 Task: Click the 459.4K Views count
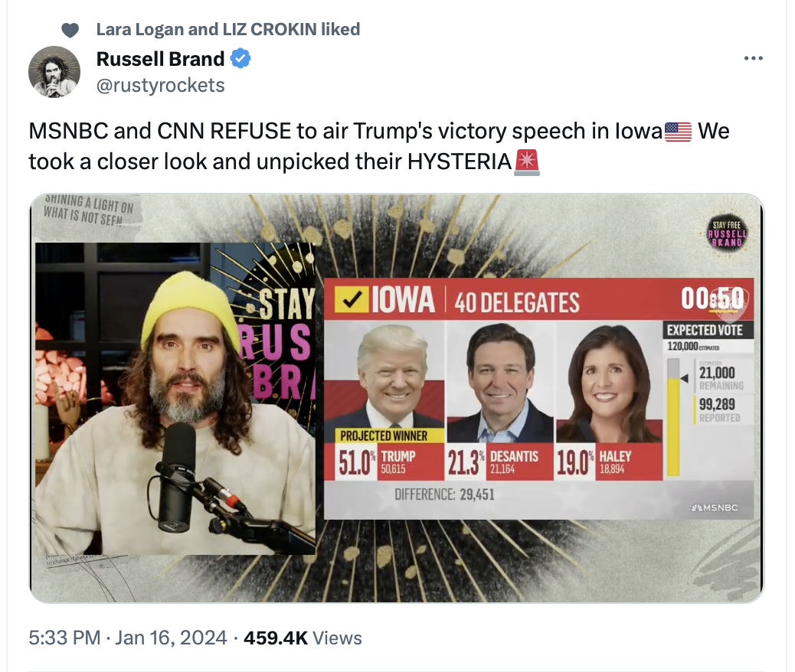pos(303,638)
